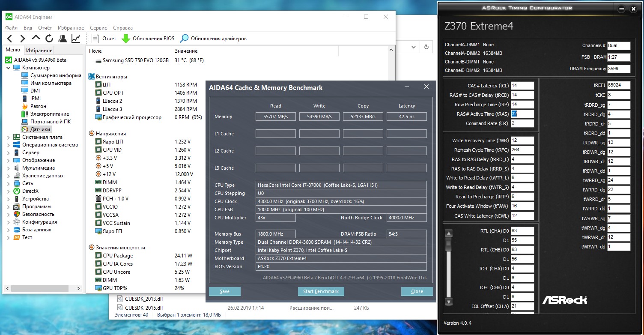Expand the Операционная система tree node
Image resolution: width=644 pixels, height=335 pixels.
(x=8, y=145)
